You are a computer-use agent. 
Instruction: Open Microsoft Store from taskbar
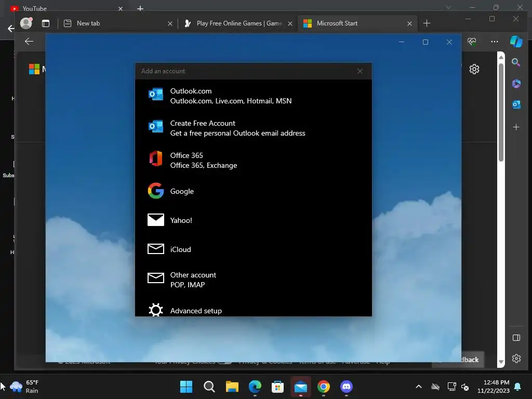point(277,387)
